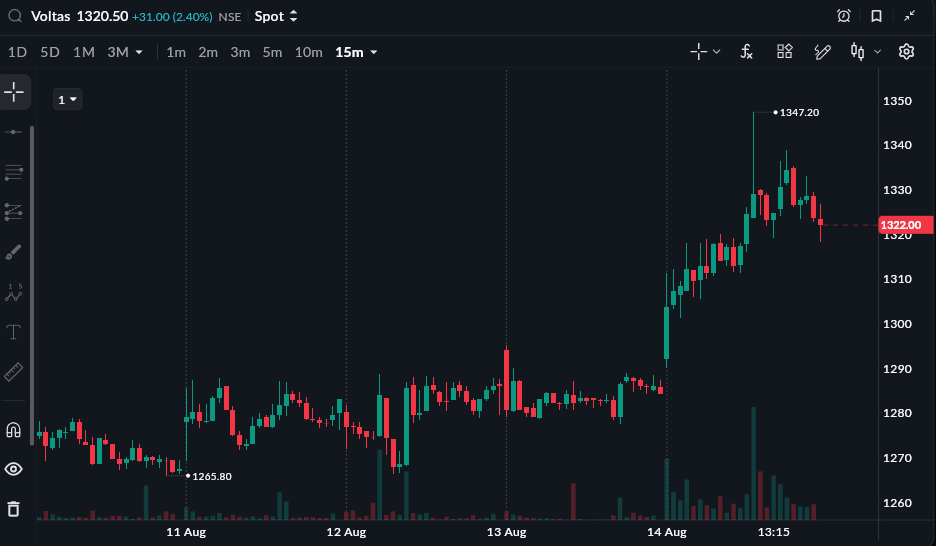Click the 11 Aug date label
The image size is (936, 546).
186,532
